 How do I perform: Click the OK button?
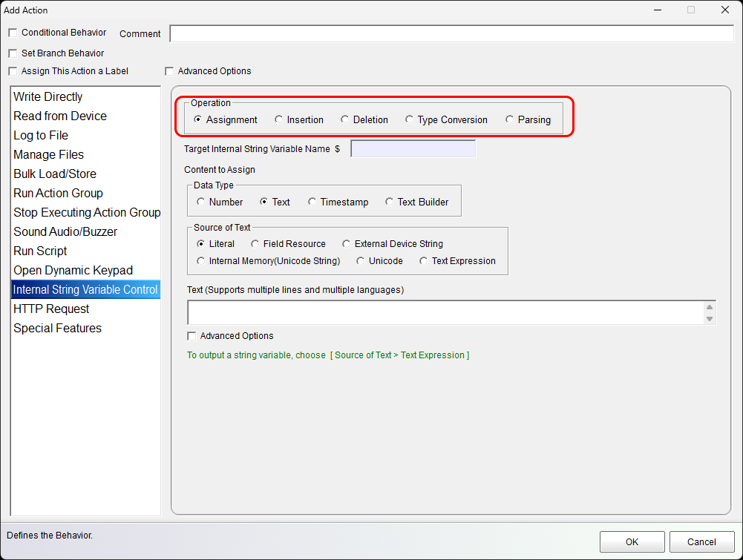[x=632, y=541]
